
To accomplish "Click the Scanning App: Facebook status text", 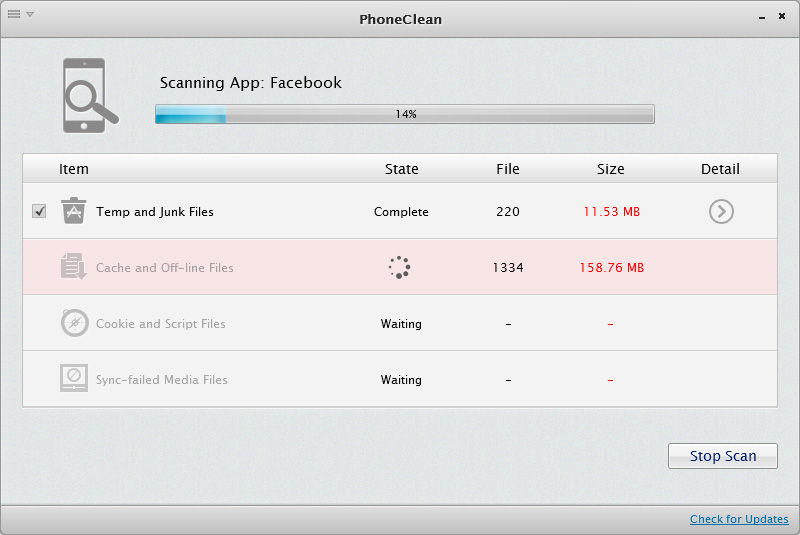I will (251, 83).
